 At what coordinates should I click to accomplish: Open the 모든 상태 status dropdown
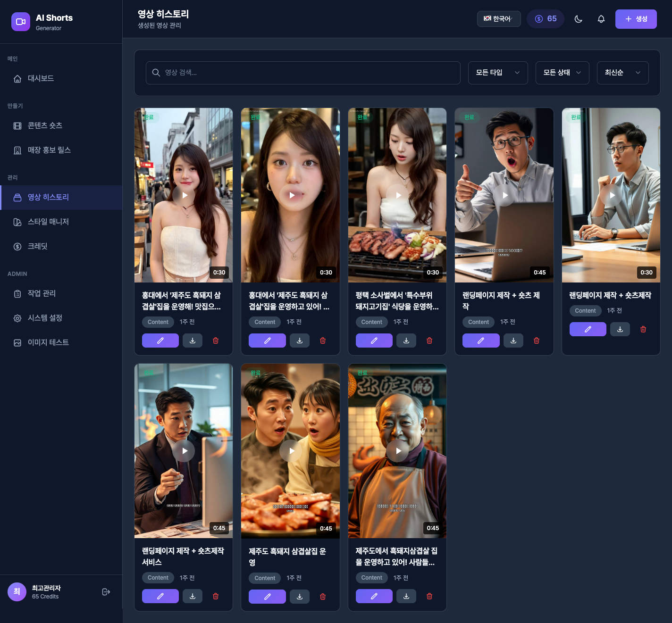[x=562, y=73]
